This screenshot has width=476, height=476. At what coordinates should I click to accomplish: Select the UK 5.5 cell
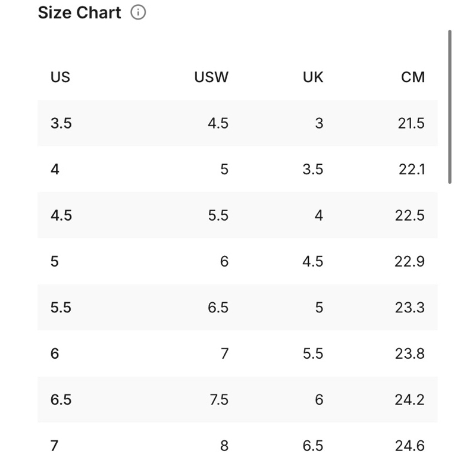coord(313,353)
